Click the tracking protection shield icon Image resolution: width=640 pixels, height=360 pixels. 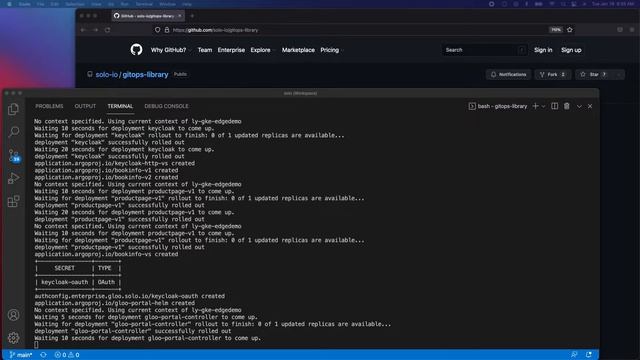pos(158,30)
